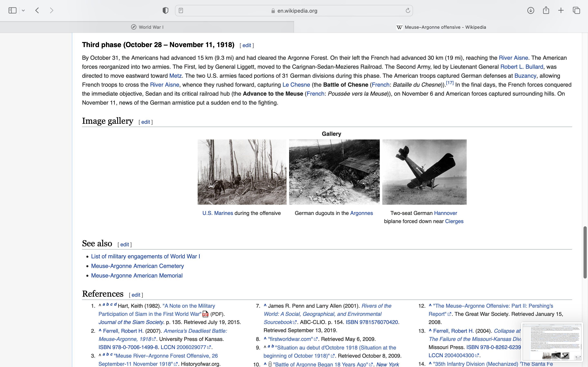Show tab overview

coord(576,10)
